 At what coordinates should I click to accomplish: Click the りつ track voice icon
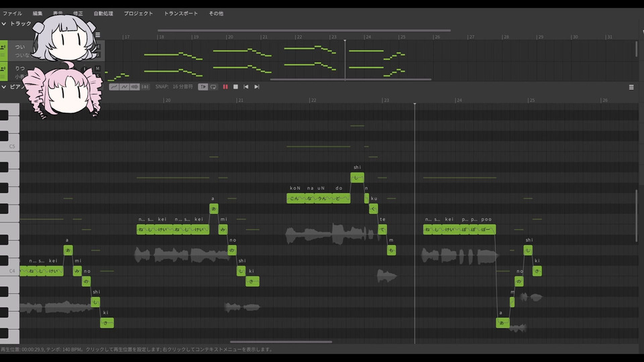point(3,68)
